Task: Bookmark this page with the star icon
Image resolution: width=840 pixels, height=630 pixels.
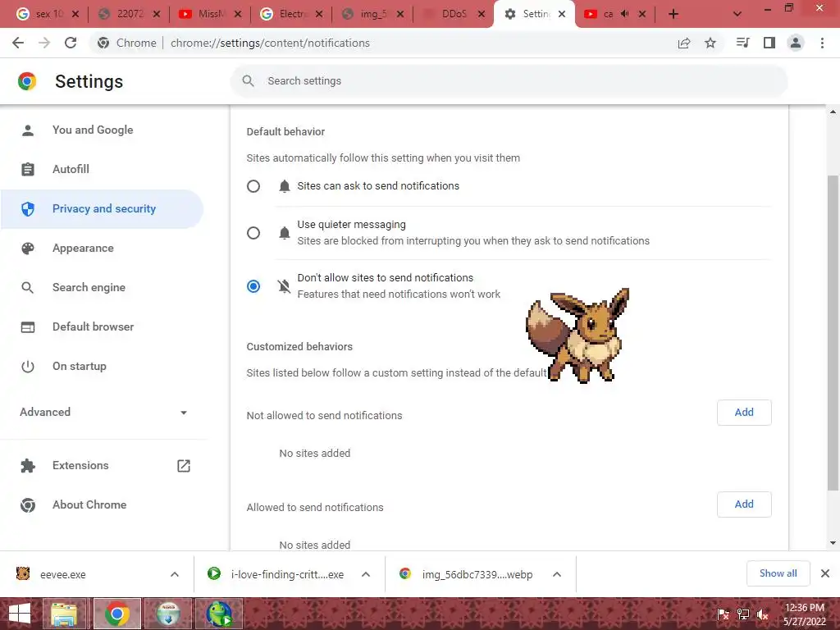Action: pyautogui.click(x=710, y=43)
